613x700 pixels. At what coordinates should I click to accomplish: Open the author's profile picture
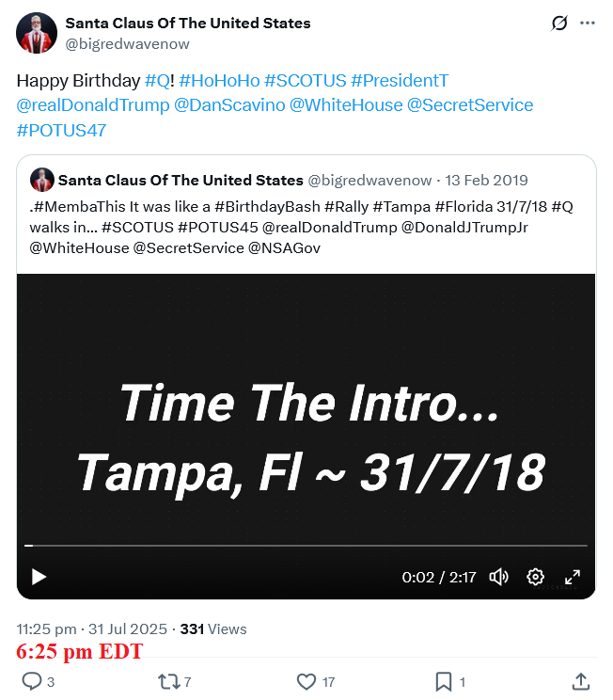click(37, 33)
